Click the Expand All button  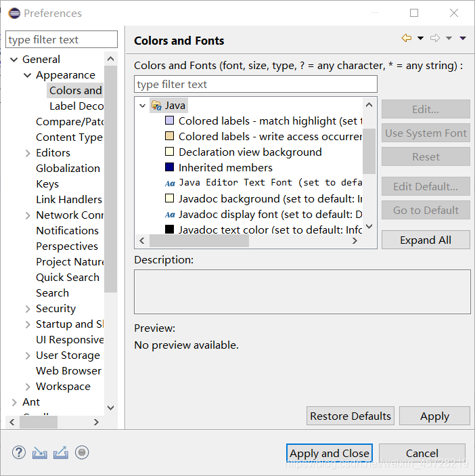point(426,240)
